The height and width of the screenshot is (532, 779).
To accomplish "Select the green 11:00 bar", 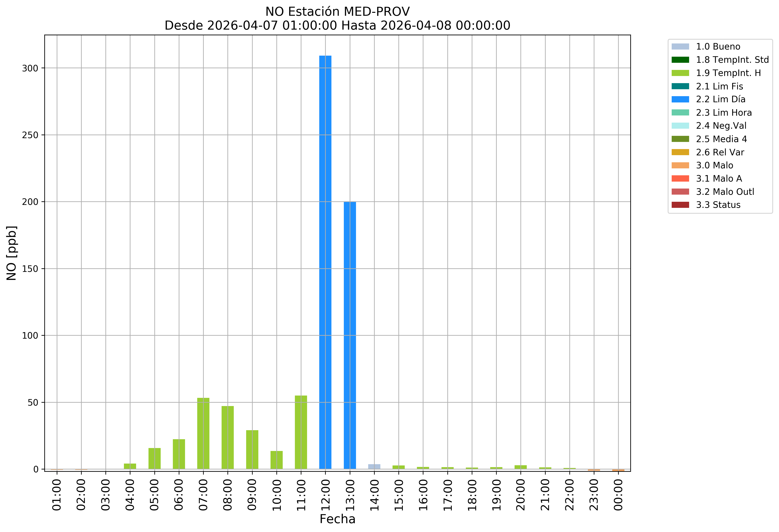I will click(301, 432).
